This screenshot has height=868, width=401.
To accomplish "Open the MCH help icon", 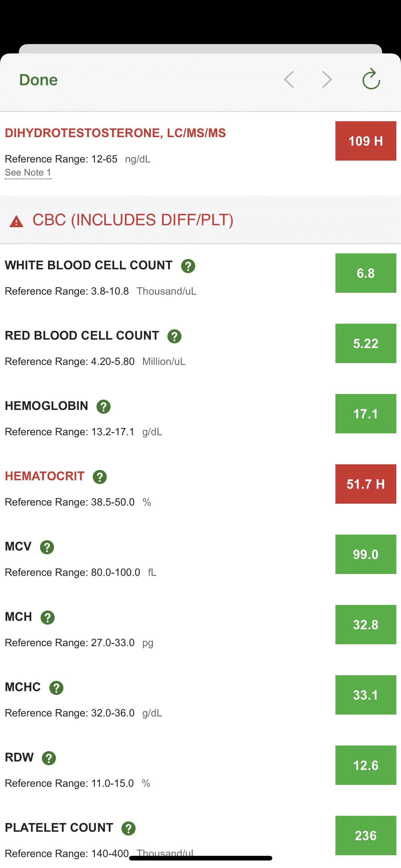I will click(47, 618).
